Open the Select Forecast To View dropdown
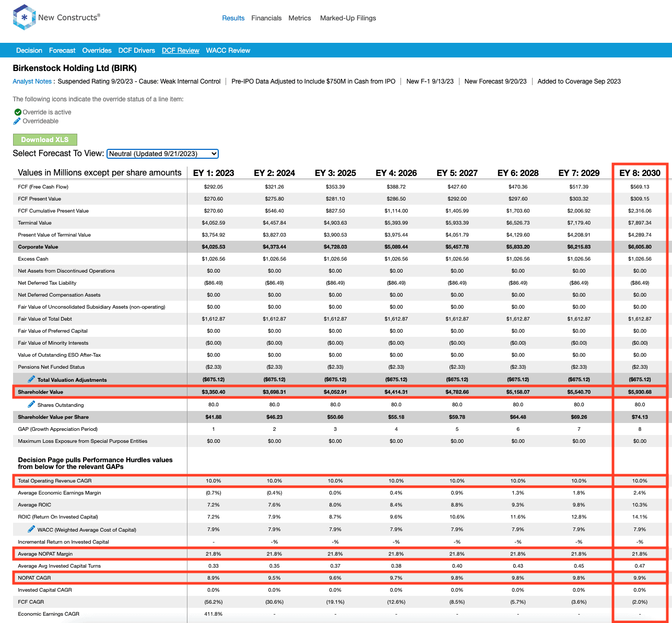Screen dimensions: 672x623 click(162, 154)
